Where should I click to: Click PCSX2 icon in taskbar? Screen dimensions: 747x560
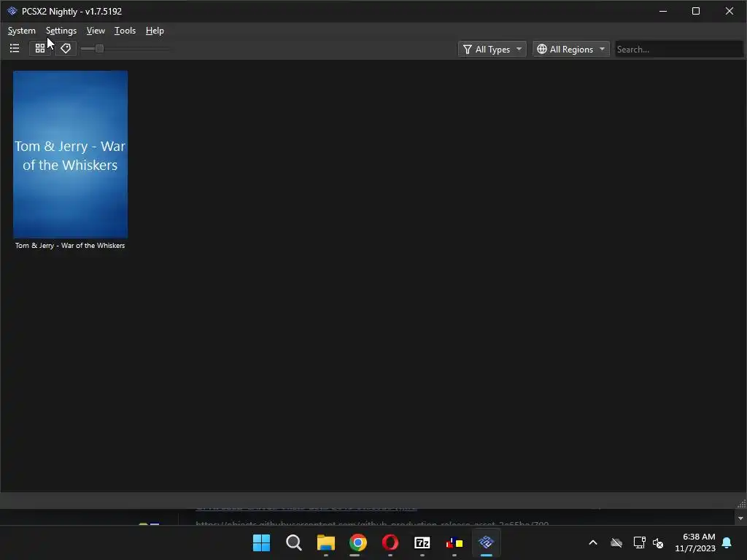[487, 542]
